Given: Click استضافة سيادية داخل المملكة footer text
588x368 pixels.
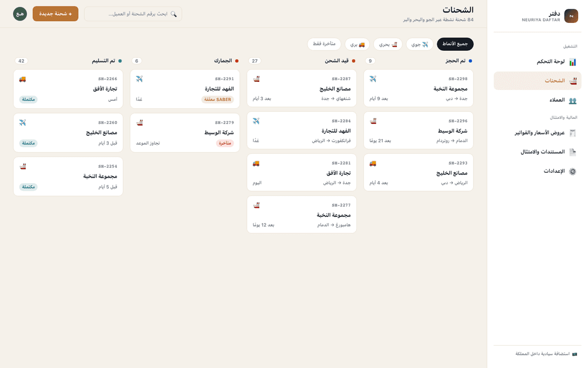Looking at the screenshot, I should pos(542,354).
